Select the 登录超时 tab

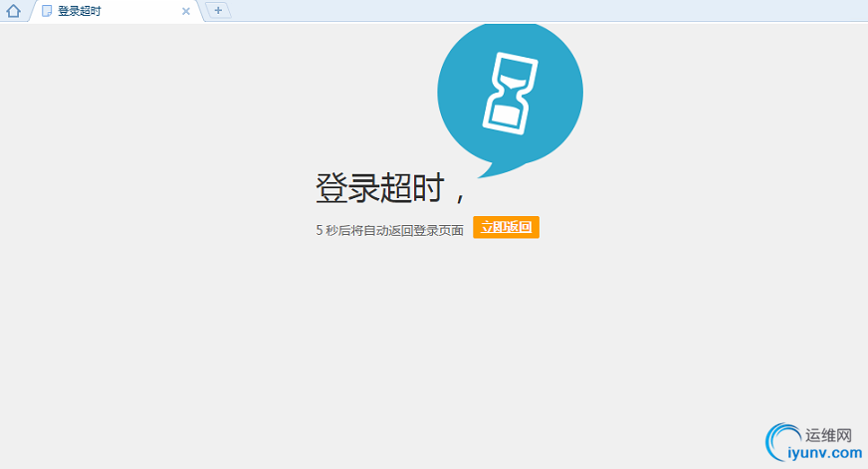[116, 11]
